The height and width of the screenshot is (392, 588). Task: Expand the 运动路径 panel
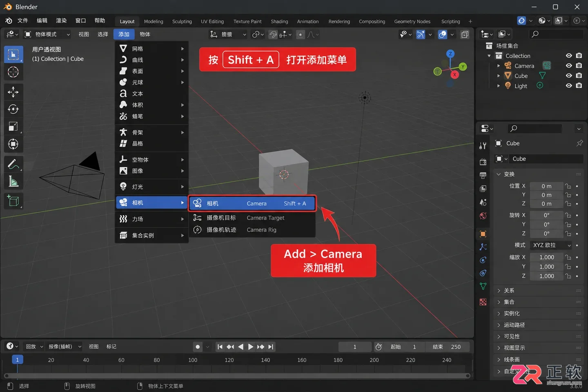pyautogui.click(x=539, y=325)
